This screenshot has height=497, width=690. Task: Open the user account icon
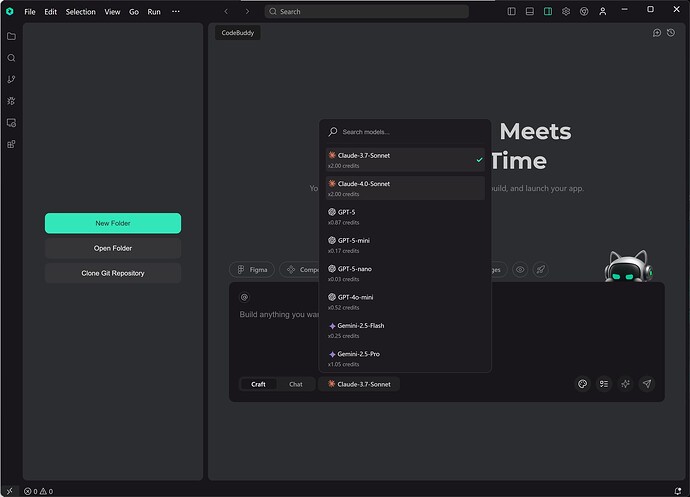pyautogui.click(x=603, y=11)
